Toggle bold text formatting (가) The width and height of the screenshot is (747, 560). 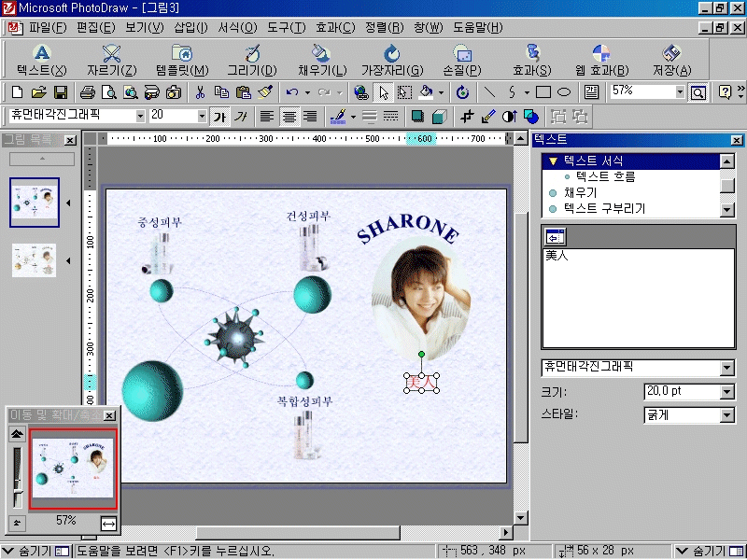[219, 116]
